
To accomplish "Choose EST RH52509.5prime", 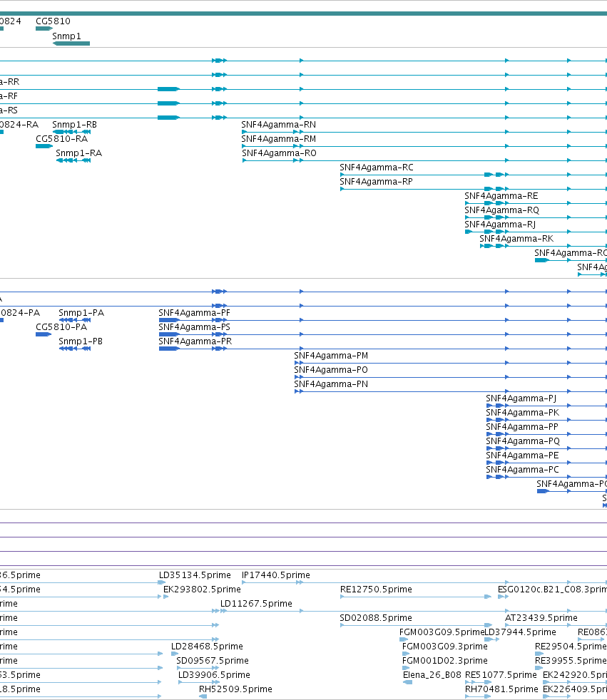I will coord(235,689).
